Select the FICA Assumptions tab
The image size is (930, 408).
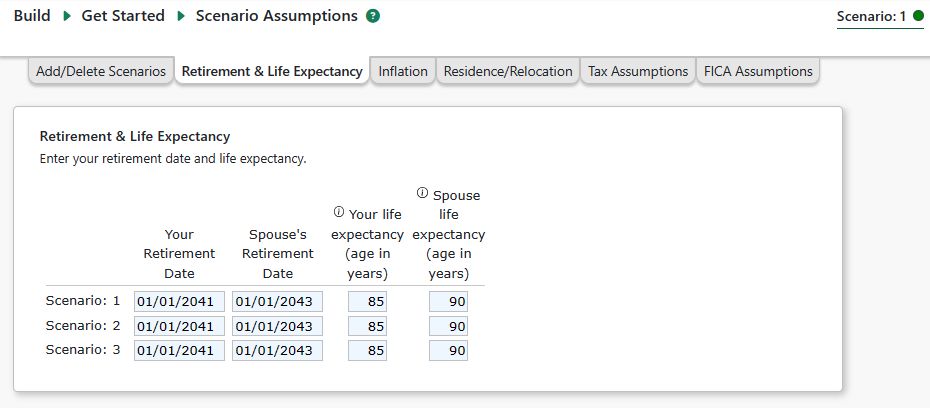pyautogui.click(x=758, y=72)
